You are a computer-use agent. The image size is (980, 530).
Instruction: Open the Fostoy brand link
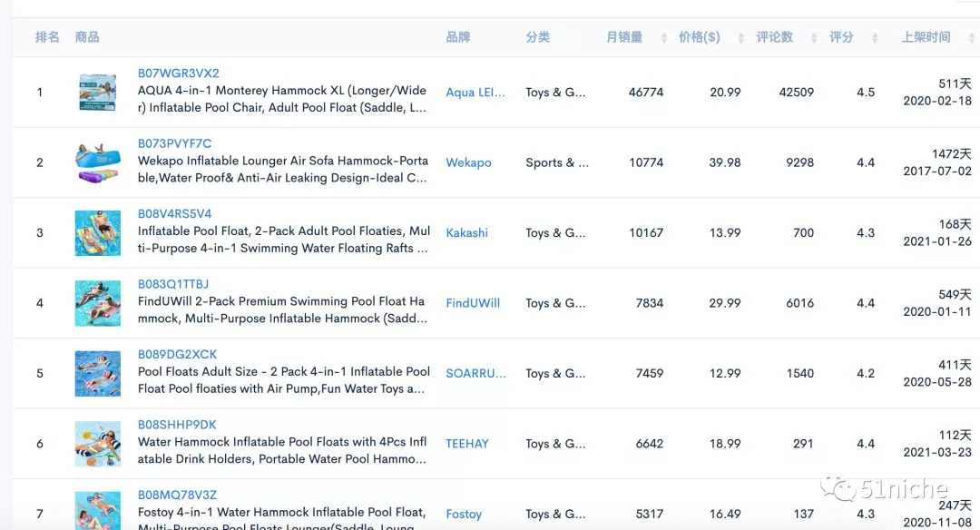464,514
